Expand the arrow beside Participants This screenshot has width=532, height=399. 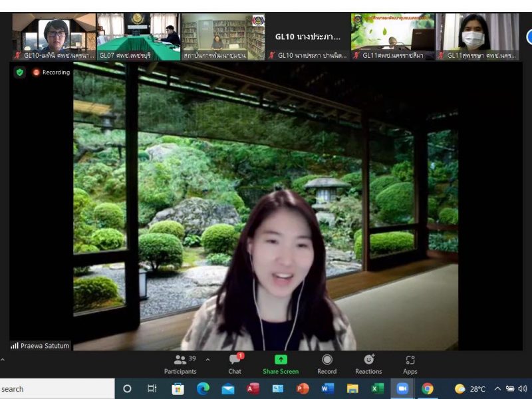point(207,360)
